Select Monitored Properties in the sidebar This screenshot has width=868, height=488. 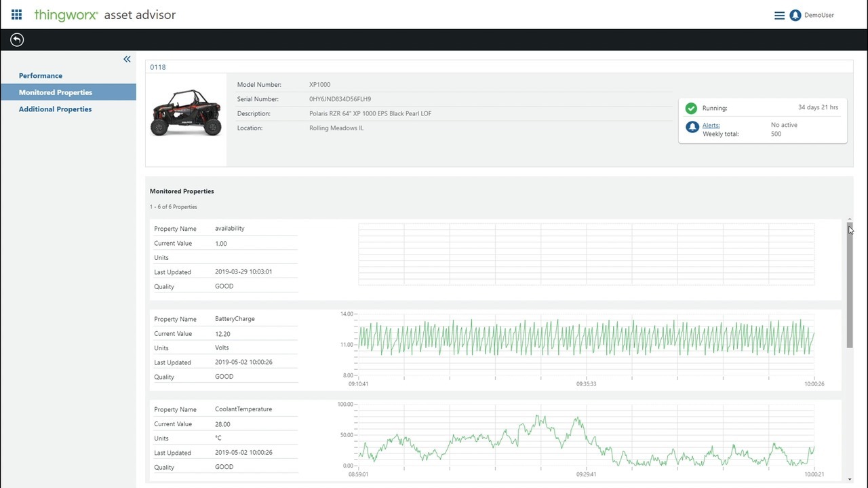point(56,92)
